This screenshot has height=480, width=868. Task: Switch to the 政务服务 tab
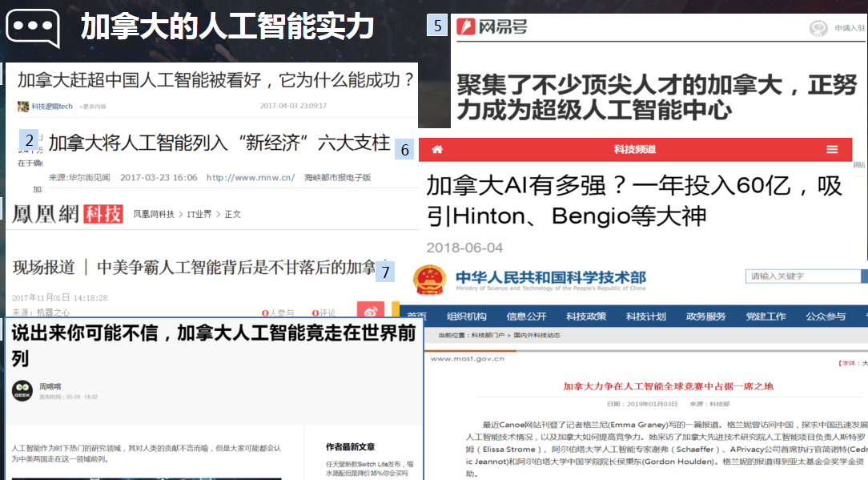705,317
